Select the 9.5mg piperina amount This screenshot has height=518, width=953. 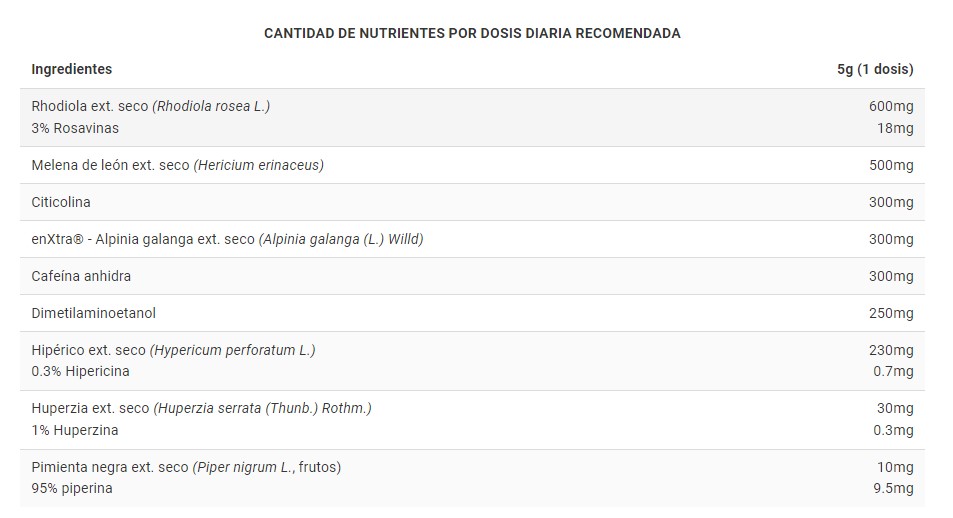[894, 488]
